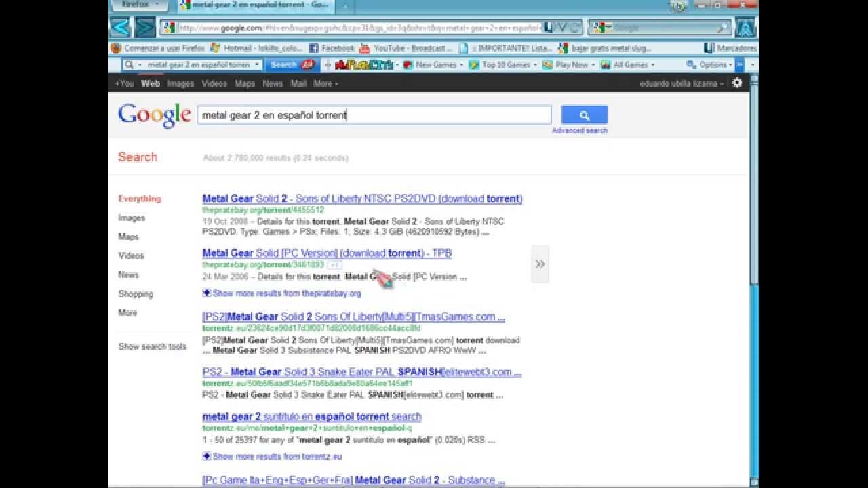
Task: Filter results by Images in sidebar
Action: (x=132, y=218)
